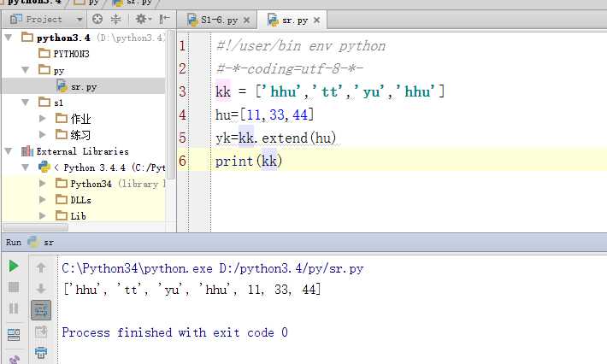Collapse the Python 3.4.4 interpreter node
This screenshot has width=607, height=364.
(x=25, y=167)
